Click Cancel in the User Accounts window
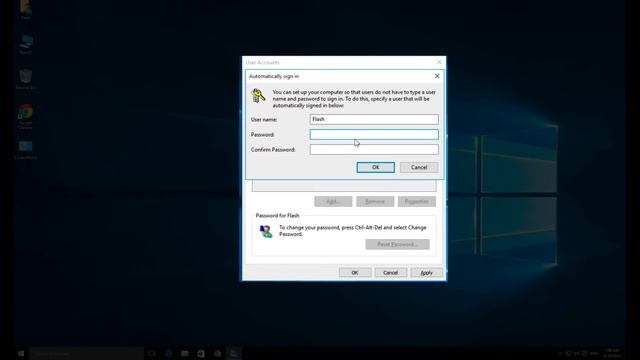This screenshot has width=640, height=360. click(391, 273)
